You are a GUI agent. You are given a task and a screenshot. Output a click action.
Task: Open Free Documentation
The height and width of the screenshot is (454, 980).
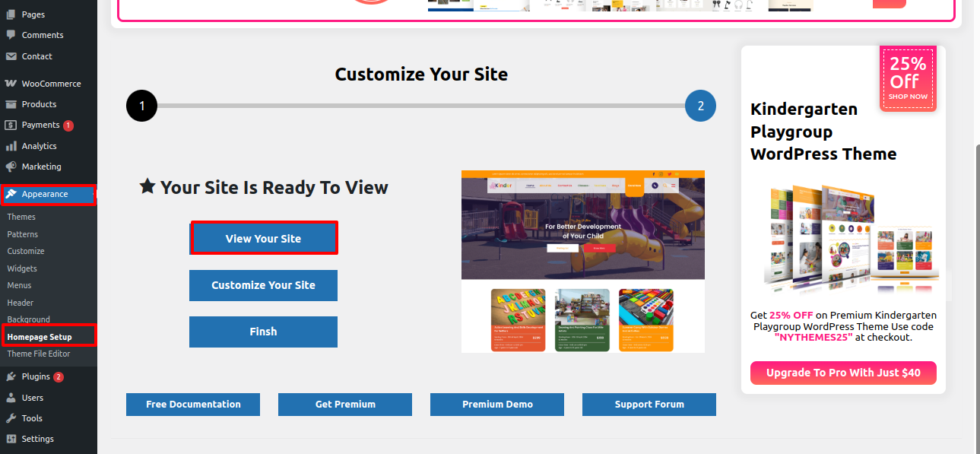click(x=193, y=405)
